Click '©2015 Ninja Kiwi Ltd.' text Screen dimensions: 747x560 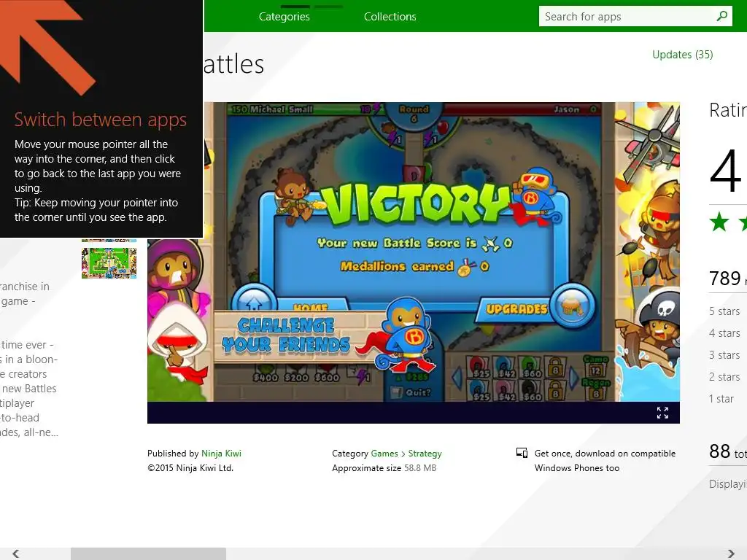[x=190, y=468]
